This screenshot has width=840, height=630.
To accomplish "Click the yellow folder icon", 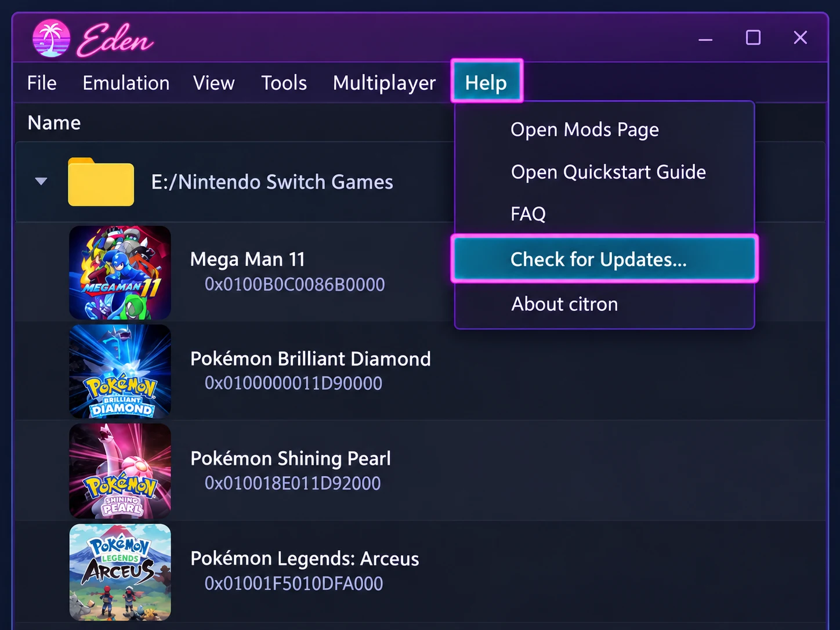I will [101, 182].
